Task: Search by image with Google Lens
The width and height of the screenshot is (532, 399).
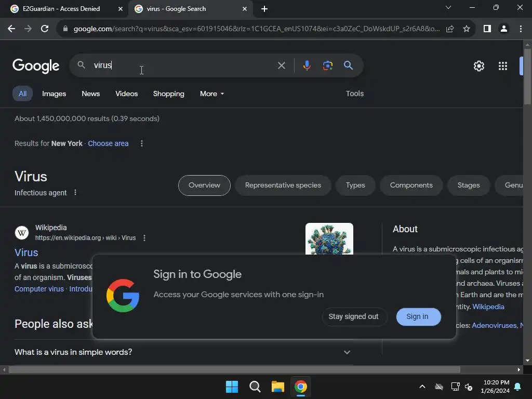Action: [327, 65]
